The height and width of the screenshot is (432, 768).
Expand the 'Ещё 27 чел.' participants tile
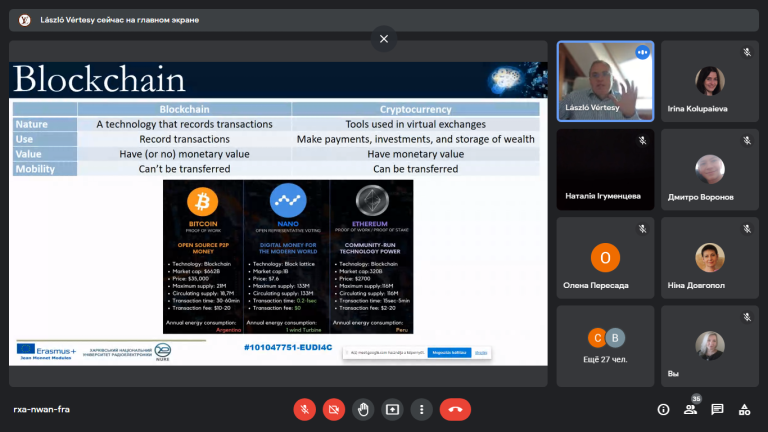(x=605, y=346)
